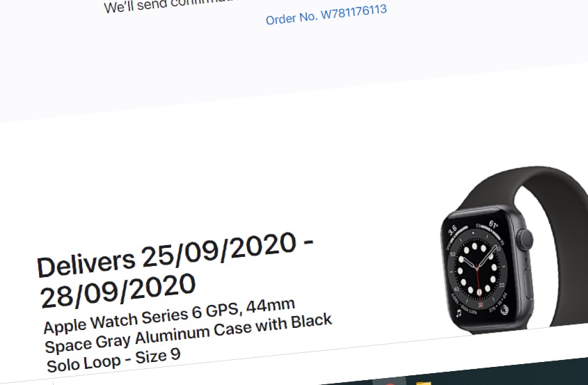Click the highlighted red browser taskbar icon
Viewport: 588px width, 385px height.
tap(390, 382)
